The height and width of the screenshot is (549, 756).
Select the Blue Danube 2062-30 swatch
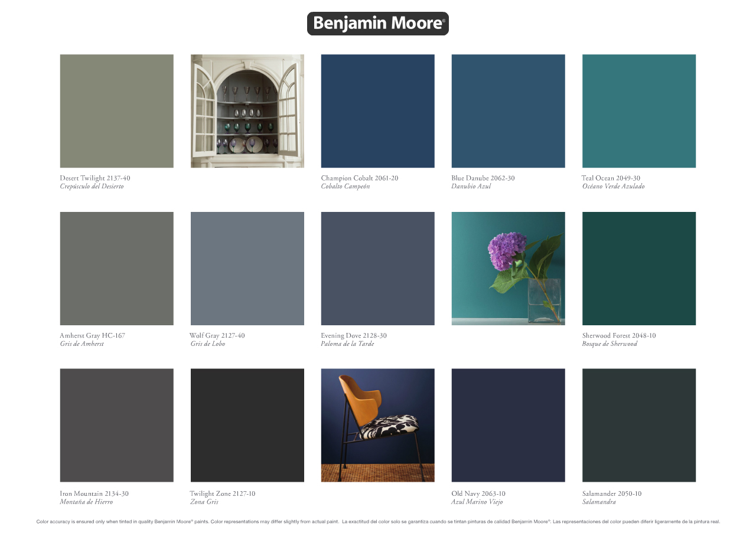(509, 111)
